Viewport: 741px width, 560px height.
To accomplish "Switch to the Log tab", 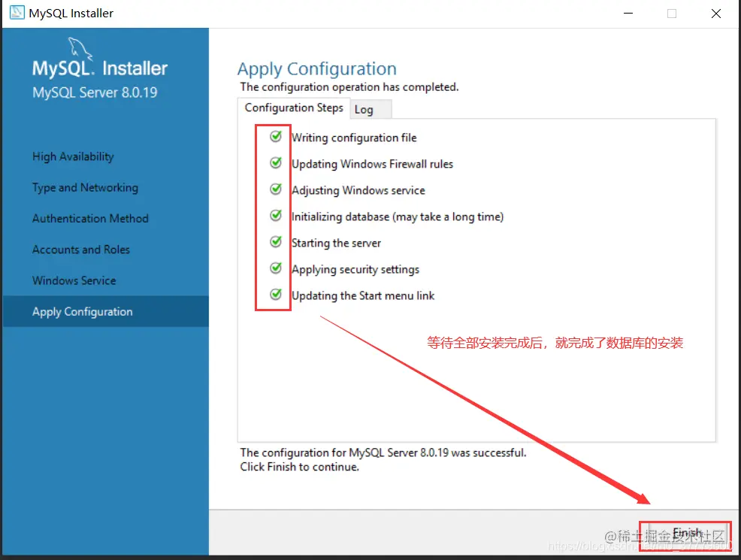I will click(370, 110).
